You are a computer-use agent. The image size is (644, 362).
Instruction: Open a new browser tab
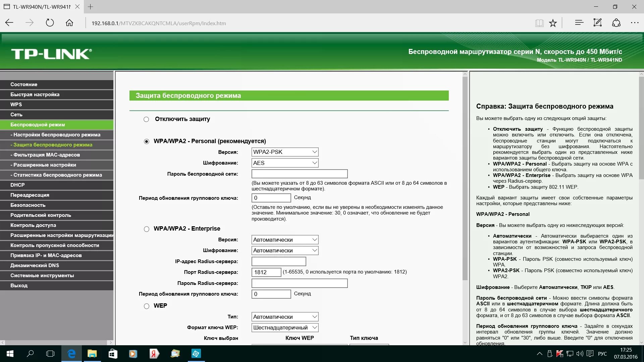pos(90,6)
